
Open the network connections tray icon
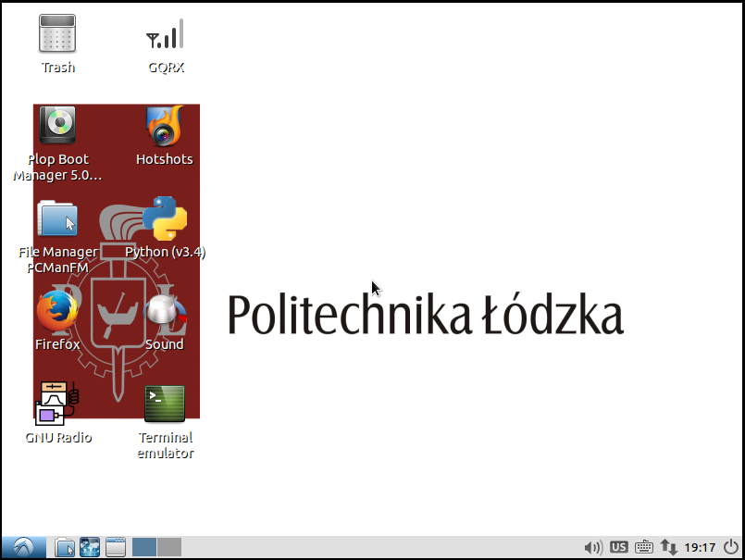point(668,548)
